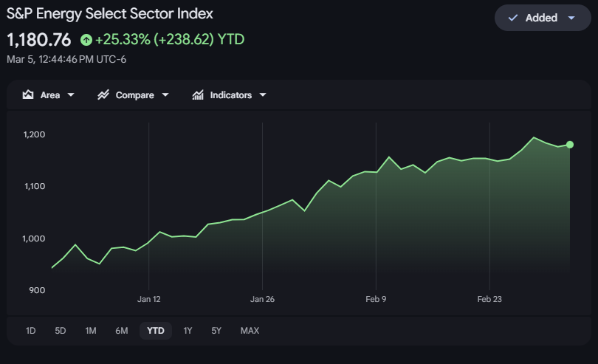Select the 6M range tab
Viewport: 598px width, 364px height.
point(122,331)
